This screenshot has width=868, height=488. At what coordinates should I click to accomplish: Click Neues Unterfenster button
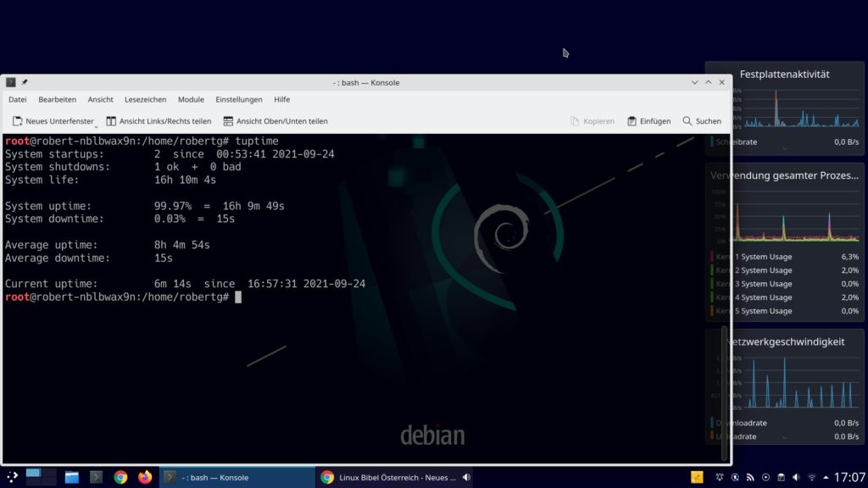tap(53, 121)
